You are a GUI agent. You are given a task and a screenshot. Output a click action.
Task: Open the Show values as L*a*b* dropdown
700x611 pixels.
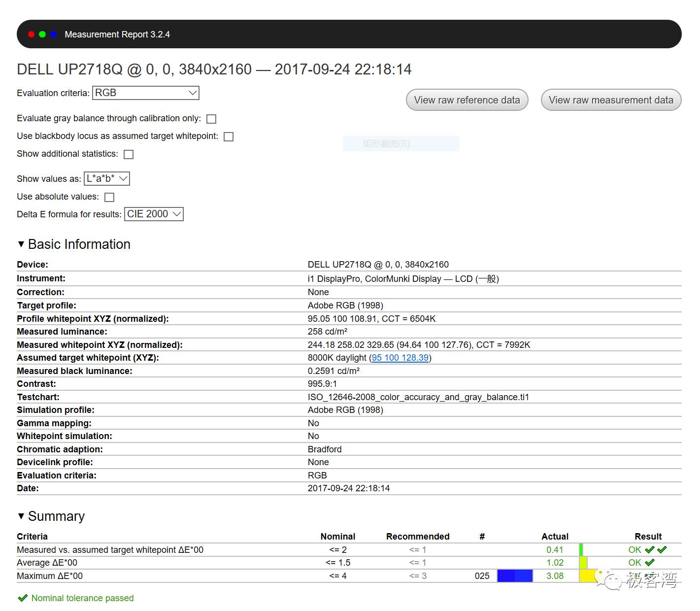[x=107, y=178]
